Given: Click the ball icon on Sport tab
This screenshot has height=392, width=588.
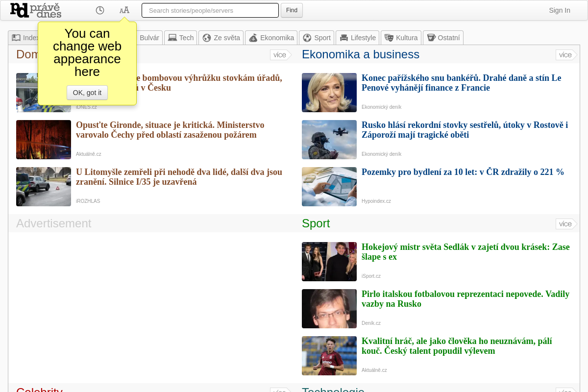Looking at the screenshot, I should point(307,38).
